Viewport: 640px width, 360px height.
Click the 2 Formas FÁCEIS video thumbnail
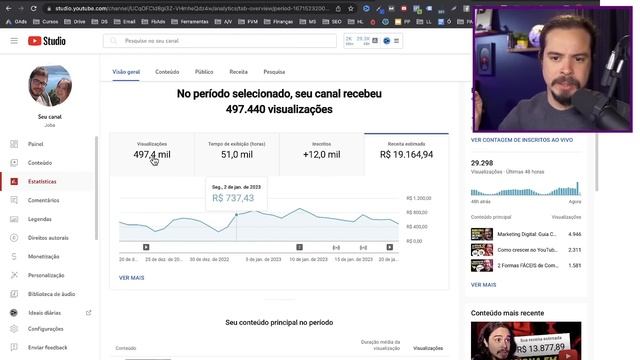pos(482,265)
